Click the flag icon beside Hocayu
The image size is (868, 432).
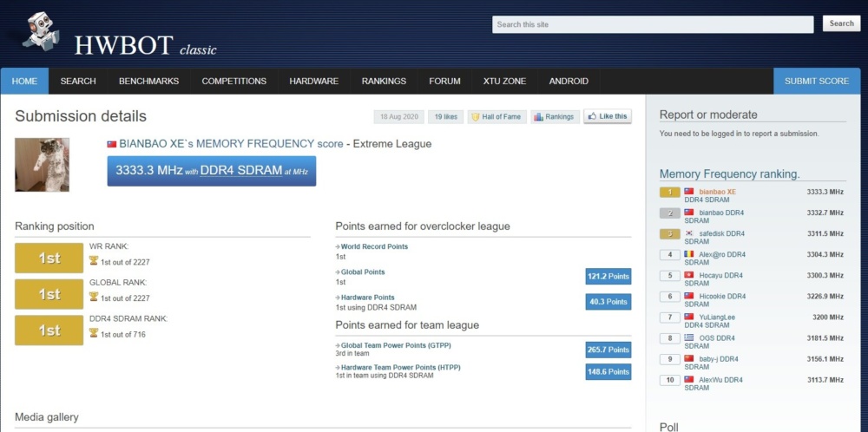click(689, 275)
